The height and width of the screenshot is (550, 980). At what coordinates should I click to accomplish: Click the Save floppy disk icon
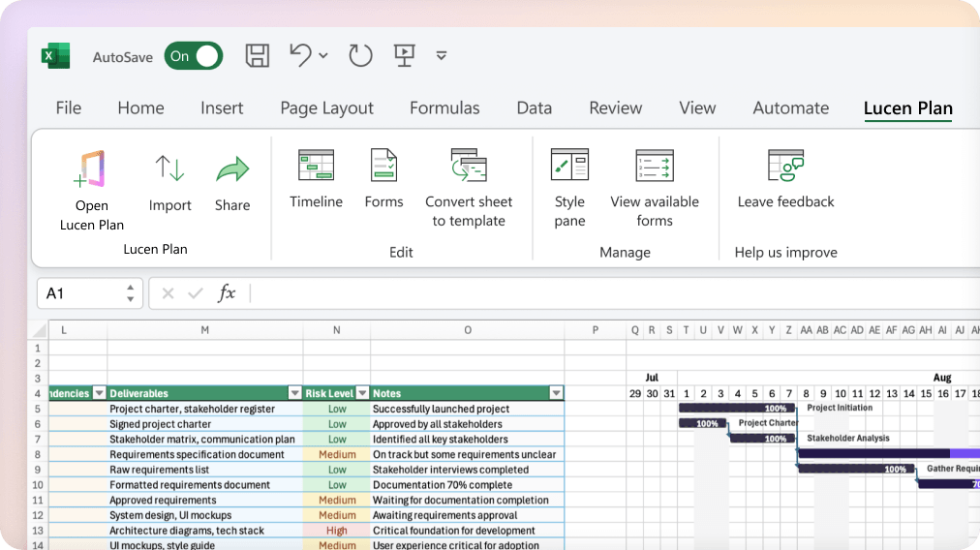(x=257, y=55)
